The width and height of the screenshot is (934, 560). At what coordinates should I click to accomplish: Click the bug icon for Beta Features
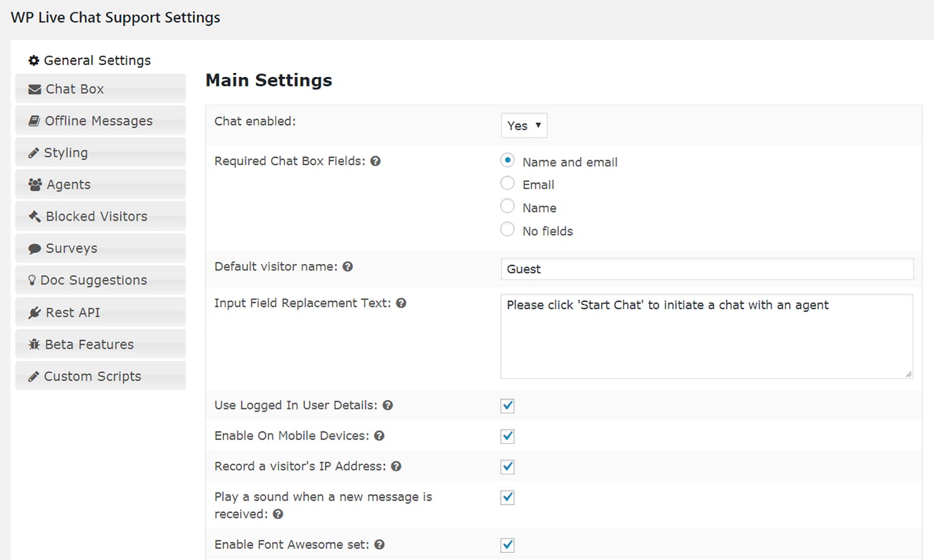click(x=34, y=345)
